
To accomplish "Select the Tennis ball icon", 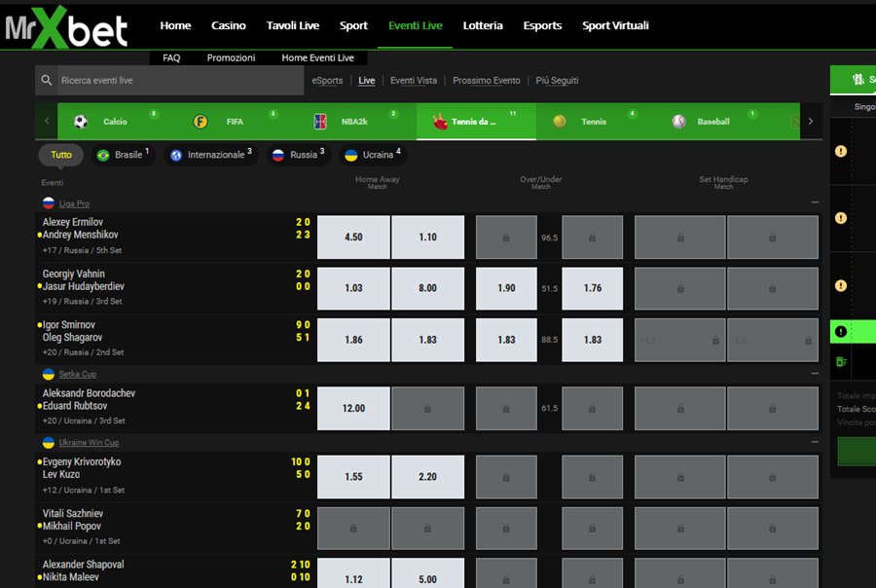I will 560,122.
